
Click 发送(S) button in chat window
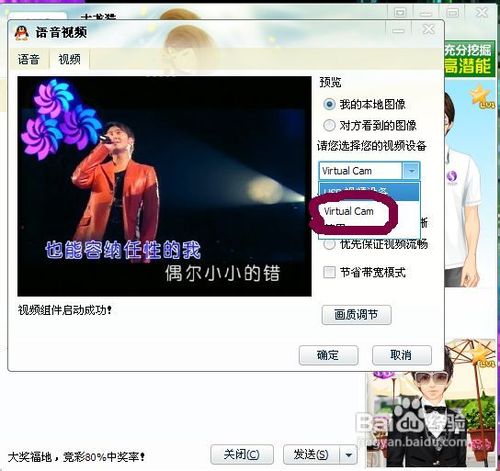[x=311, y=454]
